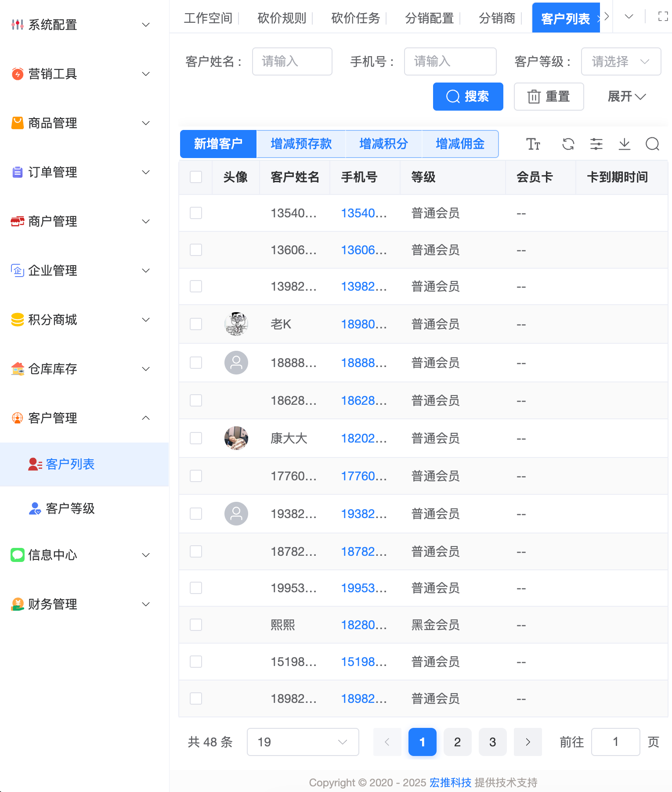
Task: Click the 商户管理 store icon
Action: pos(18,221)
